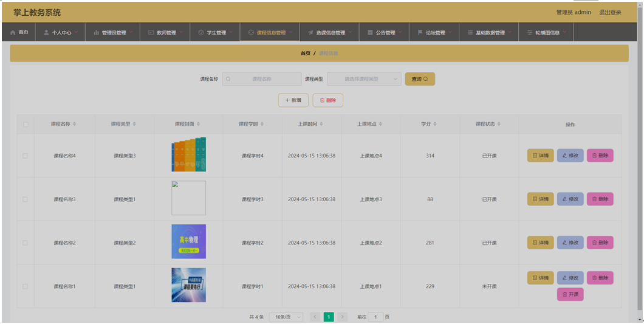The width and height of the screenshot is (644, 324).
Task: Click the 课程名称 search input field
Action: coord(261,79)
